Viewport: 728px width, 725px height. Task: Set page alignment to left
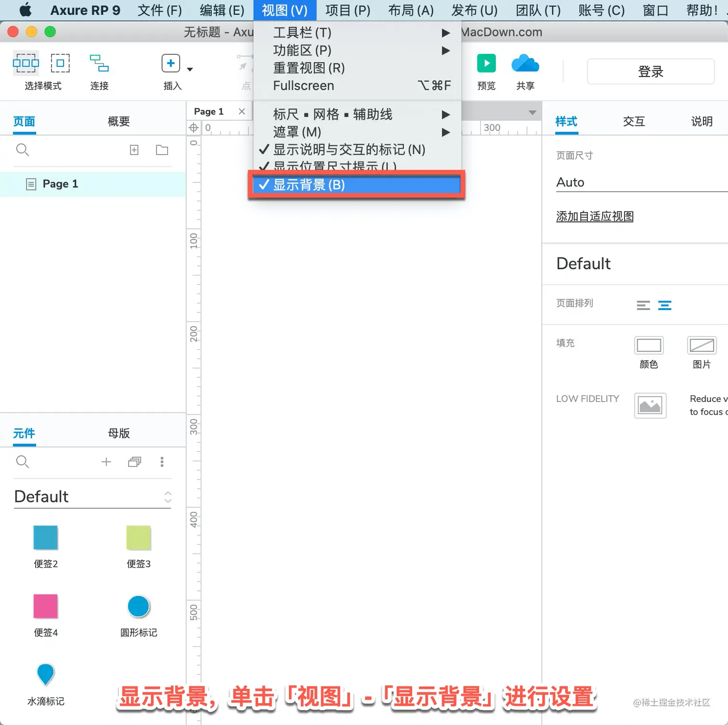coord(643,305)
